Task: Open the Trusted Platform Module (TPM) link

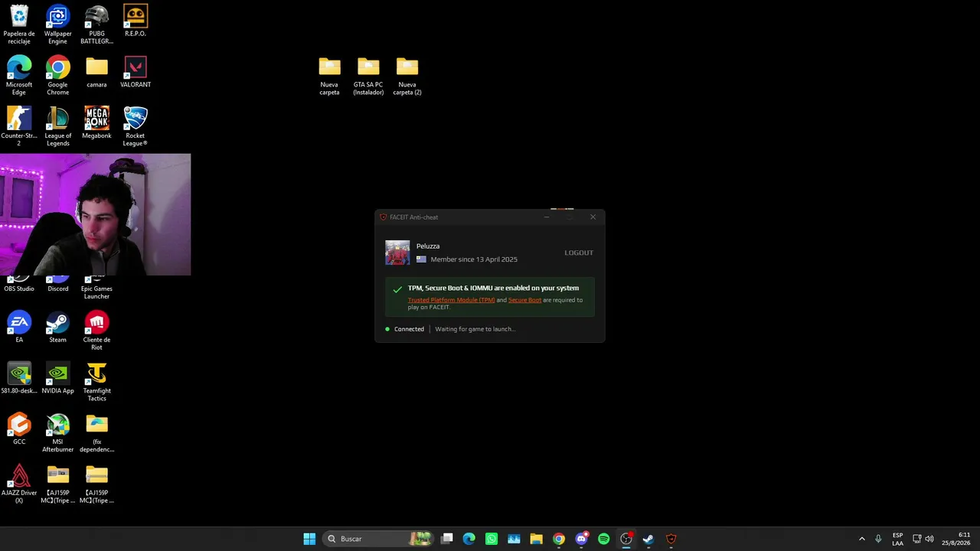Action: 451,300
